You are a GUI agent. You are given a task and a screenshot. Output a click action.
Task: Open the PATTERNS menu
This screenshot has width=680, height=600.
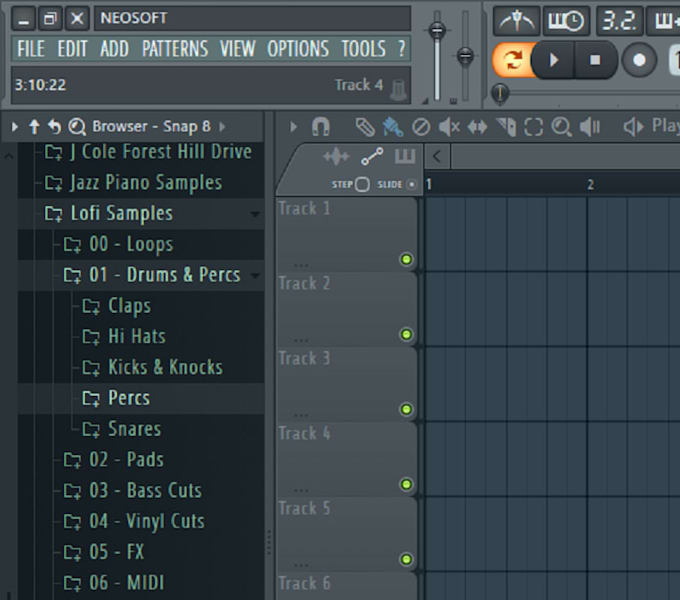click(x=175, y=49)
